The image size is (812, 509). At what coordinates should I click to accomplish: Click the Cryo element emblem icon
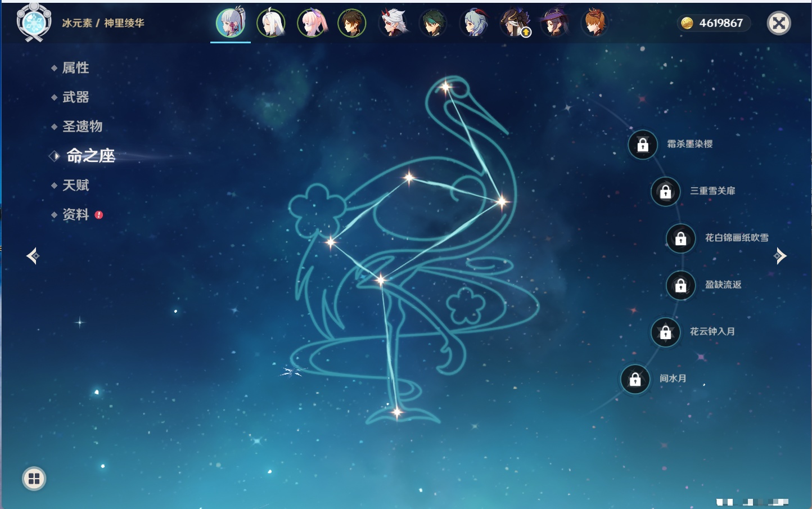pyautogui.click(x=34, y=22)
